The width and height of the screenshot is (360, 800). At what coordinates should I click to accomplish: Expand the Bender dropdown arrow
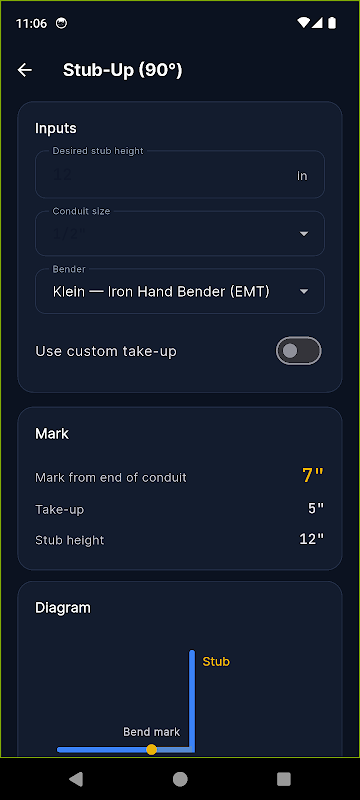point(303,291)
